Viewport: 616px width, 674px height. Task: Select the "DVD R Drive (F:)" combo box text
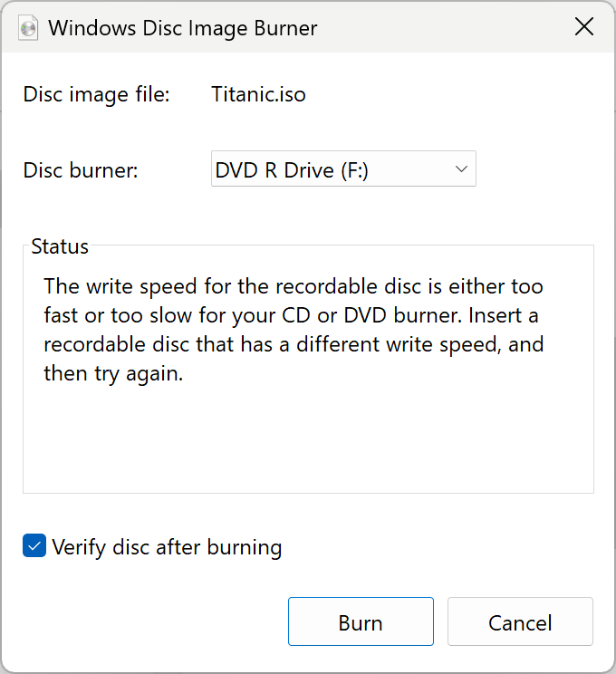click(x=292, y=170)
